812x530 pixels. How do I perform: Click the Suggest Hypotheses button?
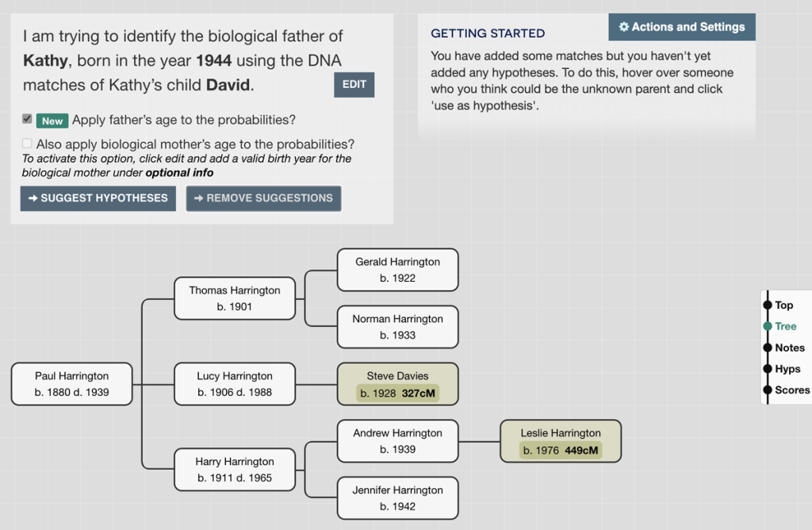(x=98, y=198)
